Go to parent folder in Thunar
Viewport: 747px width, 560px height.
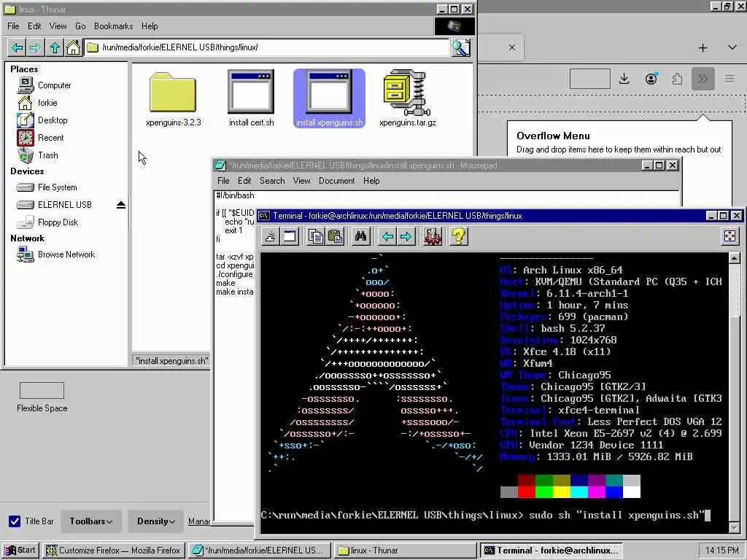(55, 47)
